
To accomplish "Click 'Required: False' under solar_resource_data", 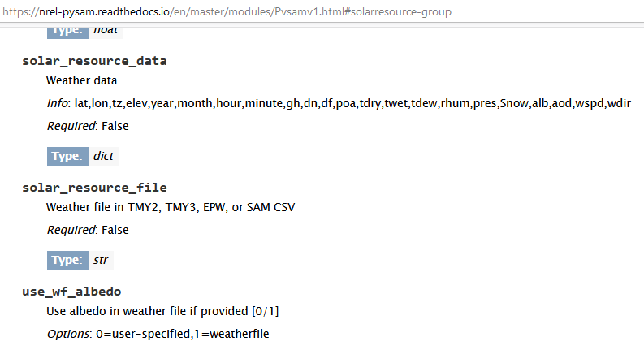I will (87, 126).
